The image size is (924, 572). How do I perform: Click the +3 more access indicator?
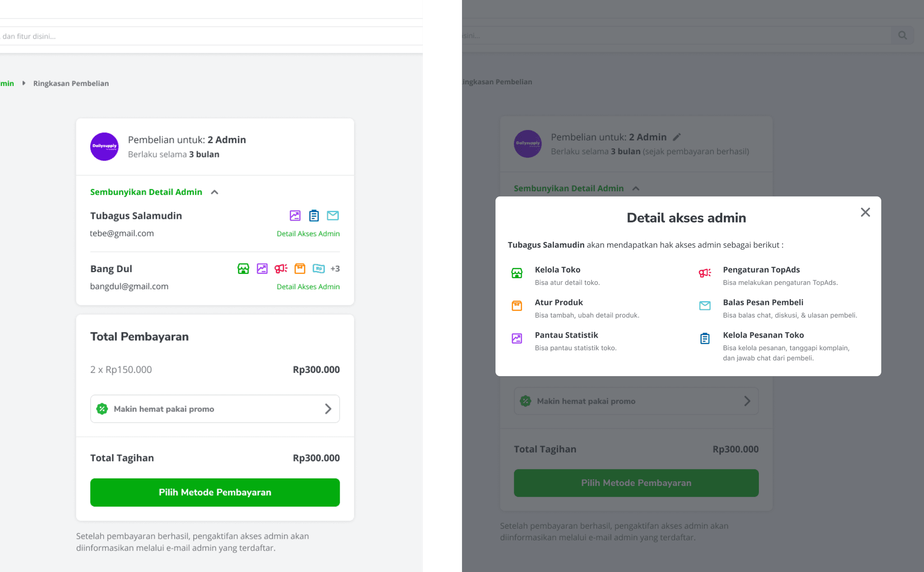[x=335, y=269]
